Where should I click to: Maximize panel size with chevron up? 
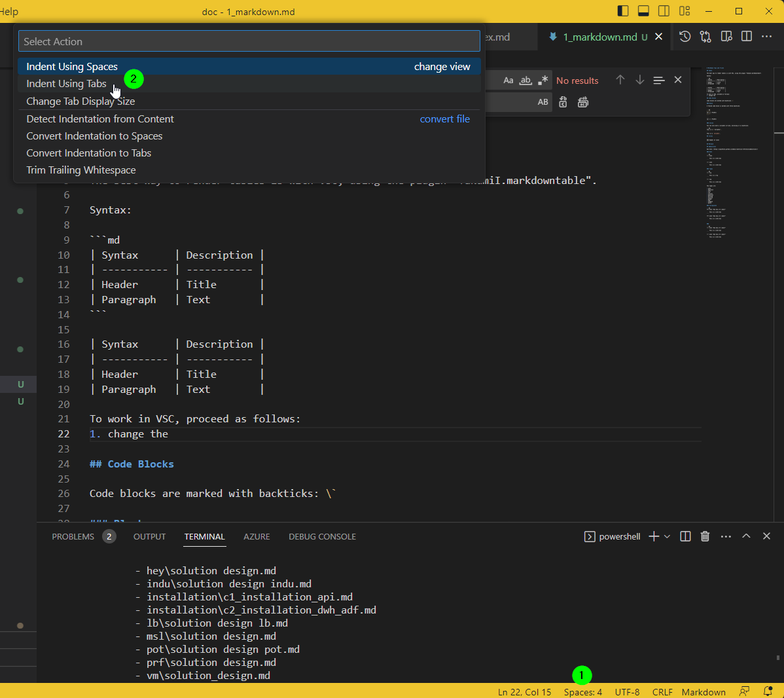[746, 536]
